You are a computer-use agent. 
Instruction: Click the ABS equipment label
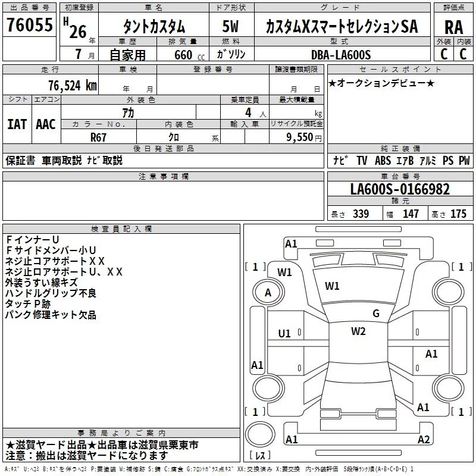coord(383,160)
